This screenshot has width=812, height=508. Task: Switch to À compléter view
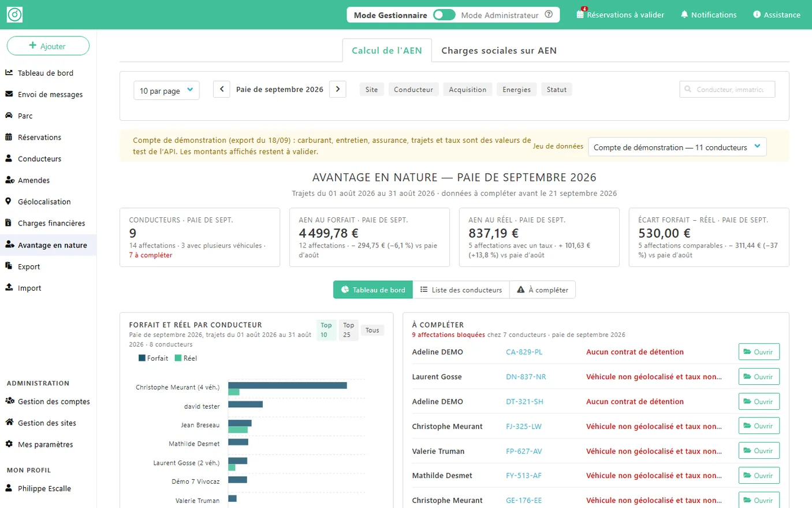[543, 290]
